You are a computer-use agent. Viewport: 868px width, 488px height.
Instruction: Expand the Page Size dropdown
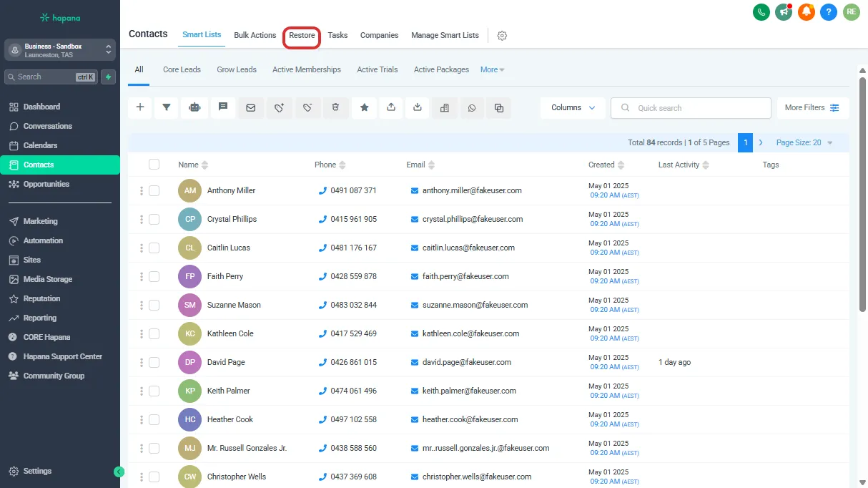[x=804, y=142]
